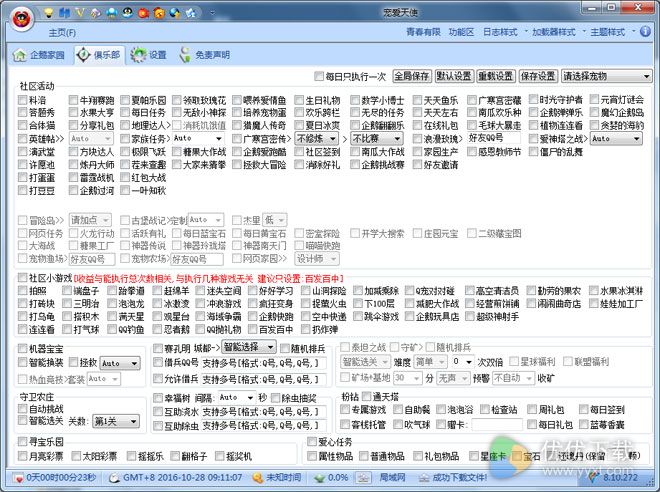Open the 不比赛 dropdown

377,138
